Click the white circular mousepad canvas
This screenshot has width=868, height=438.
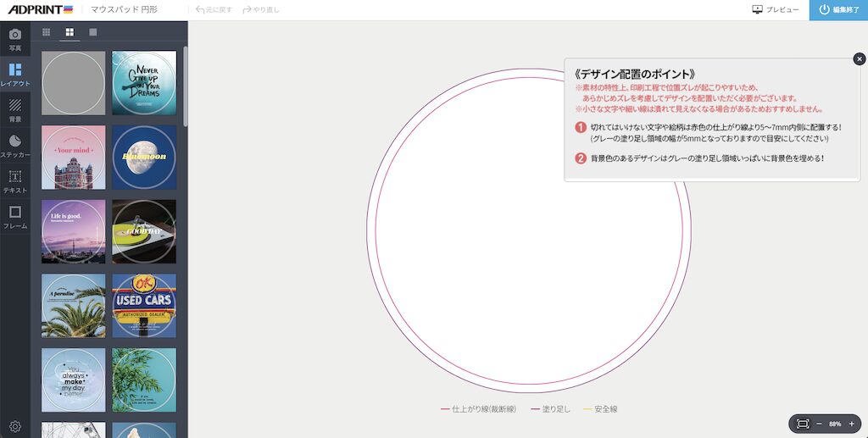(529, 230)
